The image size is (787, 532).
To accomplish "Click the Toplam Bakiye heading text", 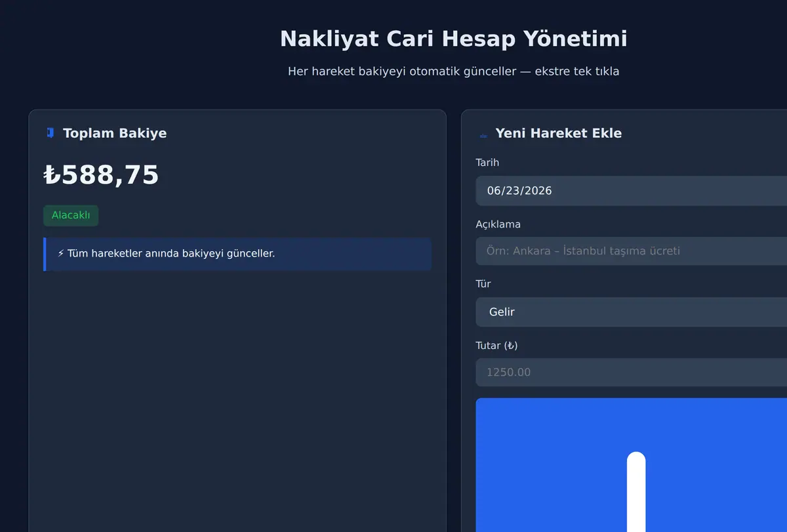I will (x=115, y=133).
